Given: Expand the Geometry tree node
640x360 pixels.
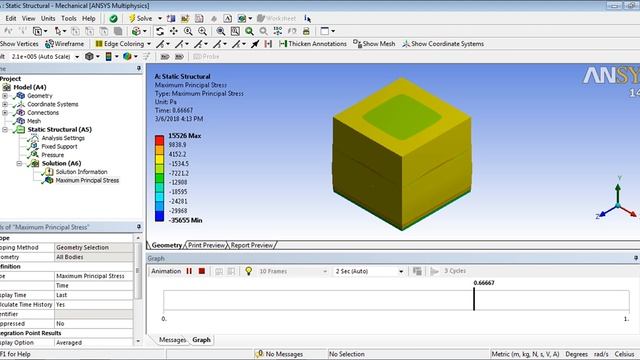Looking at the screenshot, I should point(5,96).
